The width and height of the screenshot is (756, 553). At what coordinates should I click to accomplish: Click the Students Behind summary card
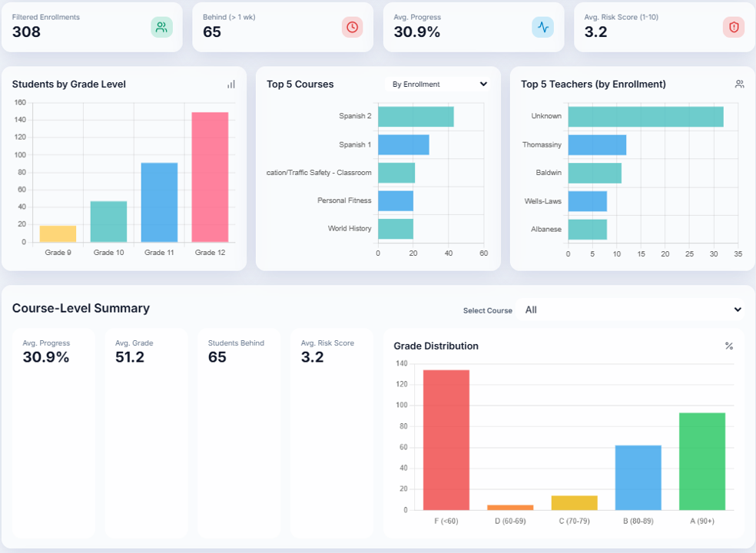point(239,433)
